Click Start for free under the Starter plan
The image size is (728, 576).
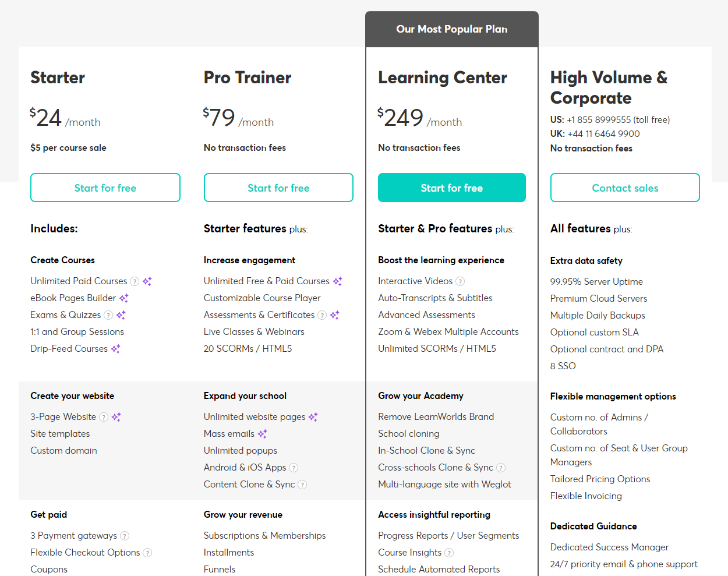[x=105, y=188]
